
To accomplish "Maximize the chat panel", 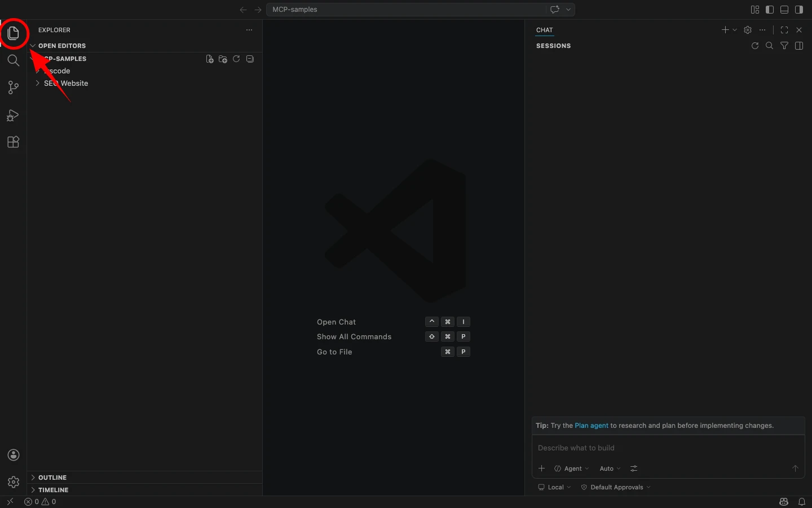I will (x=784, y=30).
